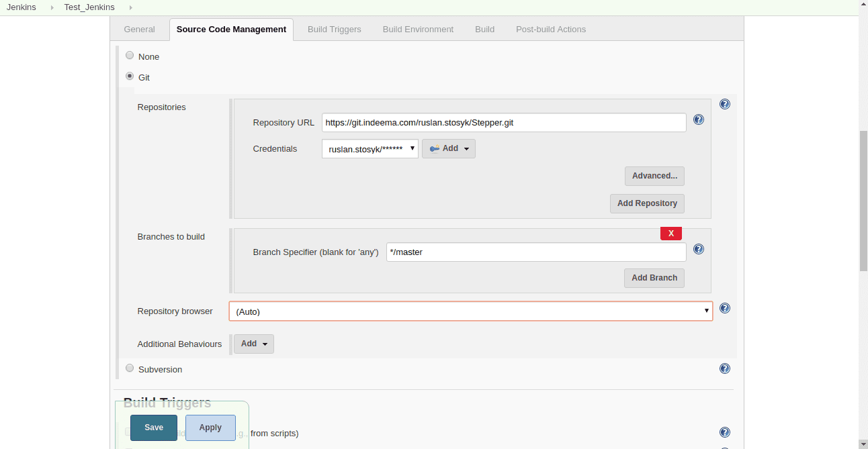Open the Credentials dropdown
The image size is (868, 449).
[x=370, y=149]
